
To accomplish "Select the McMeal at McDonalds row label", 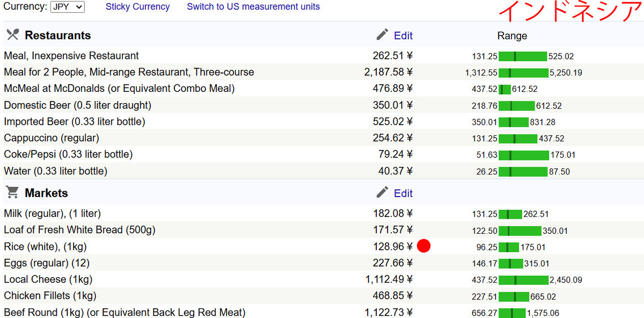I will (119, 88).
